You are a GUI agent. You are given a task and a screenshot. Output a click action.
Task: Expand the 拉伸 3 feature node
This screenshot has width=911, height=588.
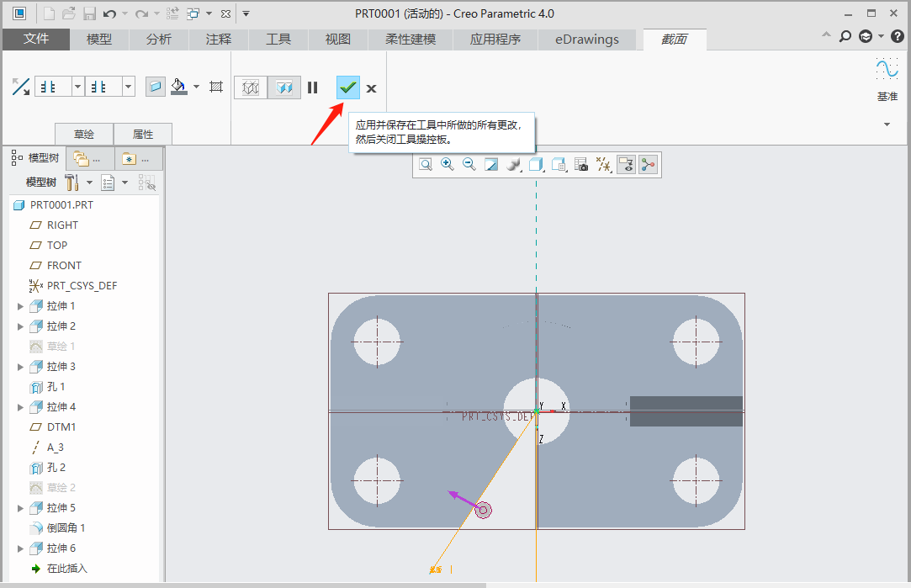click(x=20, y=367)
